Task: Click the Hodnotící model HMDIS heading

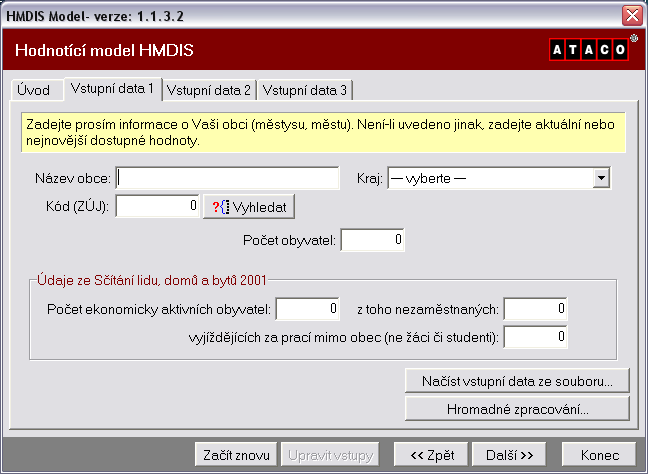Action: click(x=104, y=50)
